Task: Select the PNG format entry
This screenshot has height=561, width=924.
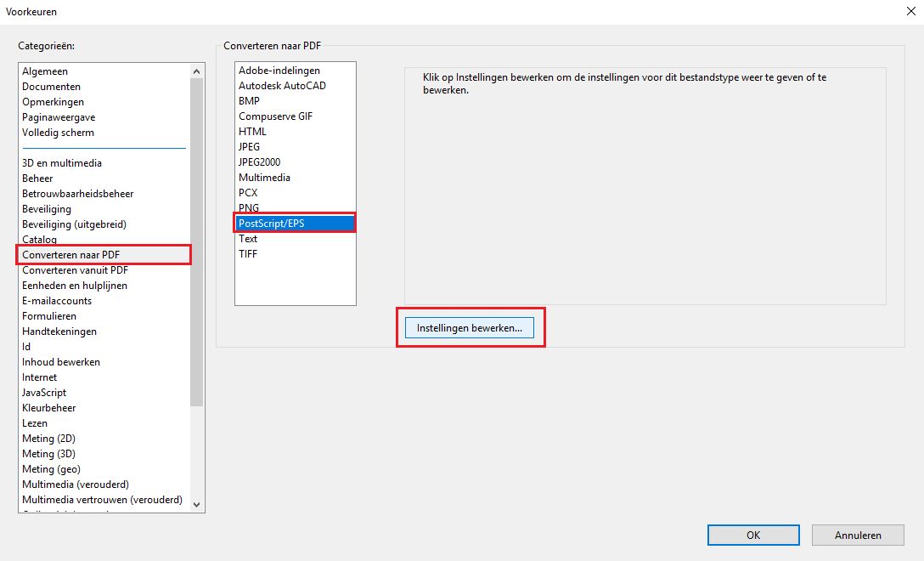Action: click(248, 207)
